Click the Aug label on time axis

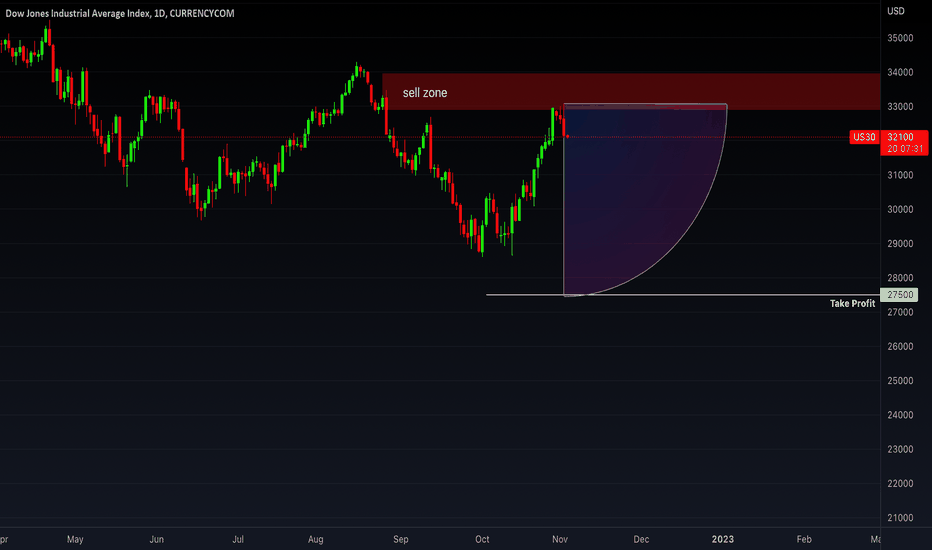(316, 539)
